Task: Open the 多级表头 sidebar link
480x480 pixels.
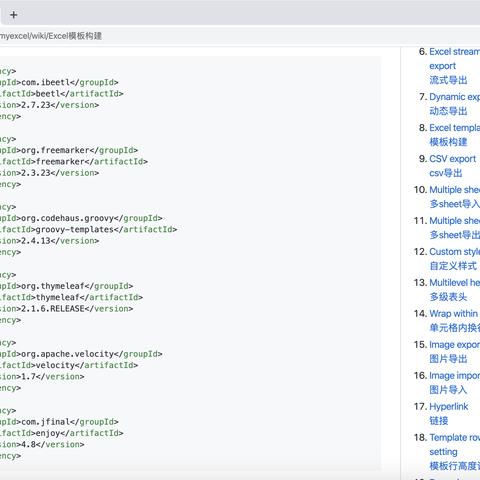Action: pos(448,297)
